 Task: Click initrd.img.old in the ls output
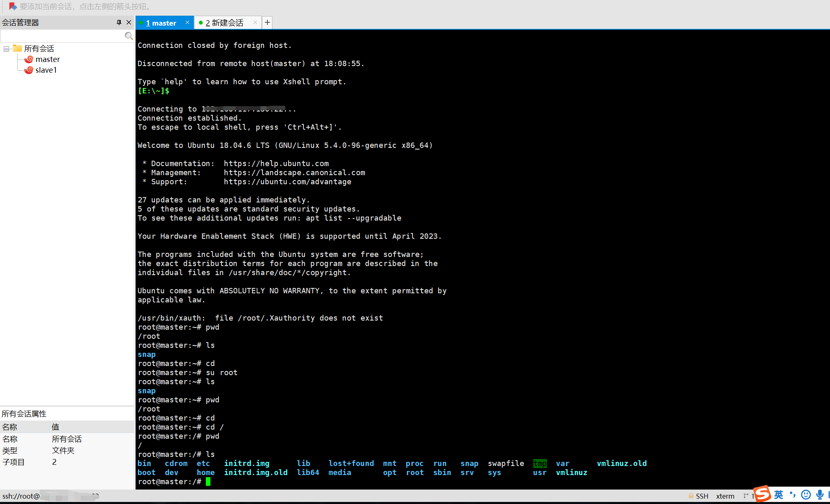point(256,473)
